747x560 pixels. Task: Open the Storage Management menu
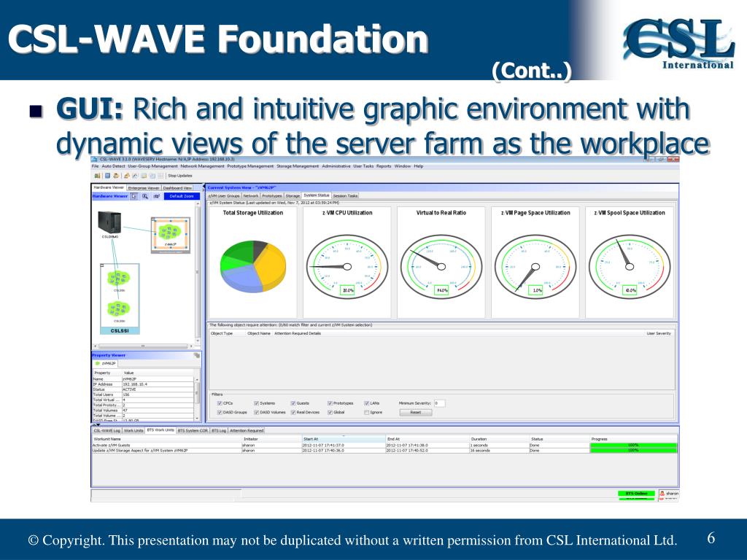click(x=298, y=166)
